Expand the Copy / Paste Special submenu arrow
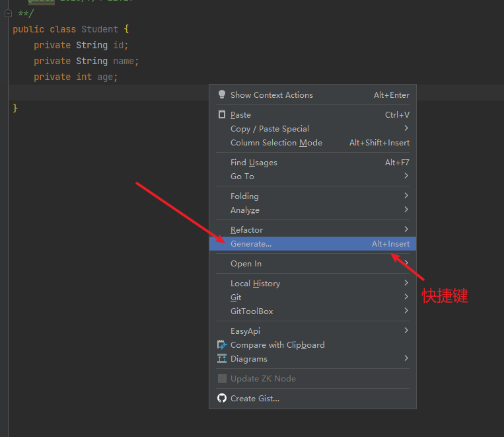504x437 pixels. (406, 128)
